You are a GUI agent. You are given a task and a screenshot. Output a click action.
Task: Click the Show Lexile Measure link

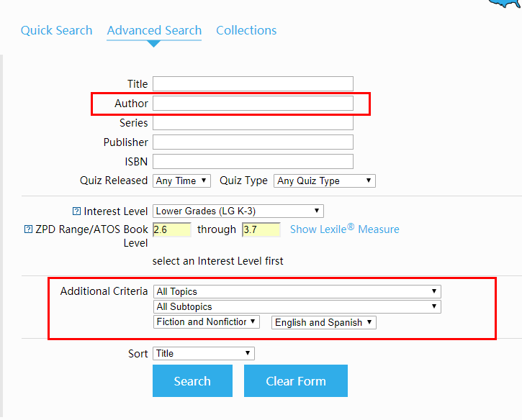tap(344, 229)
